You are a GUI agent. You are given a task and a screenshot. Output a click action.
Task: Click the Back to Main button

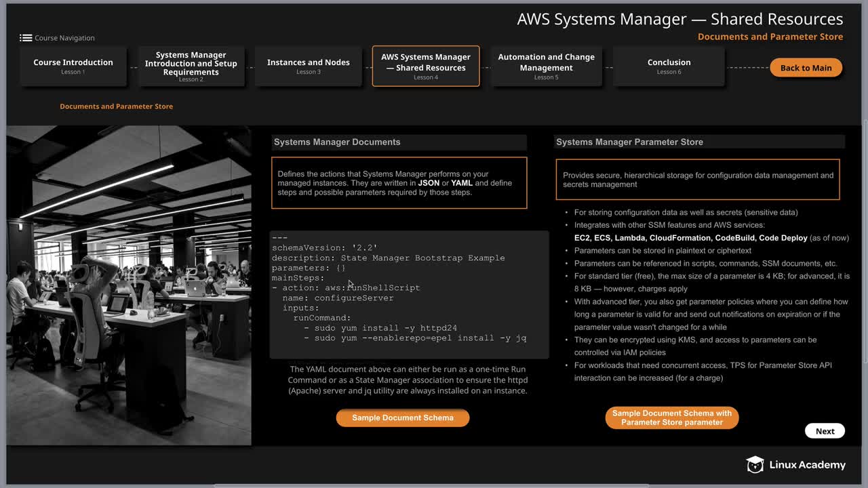coord(806,68)
